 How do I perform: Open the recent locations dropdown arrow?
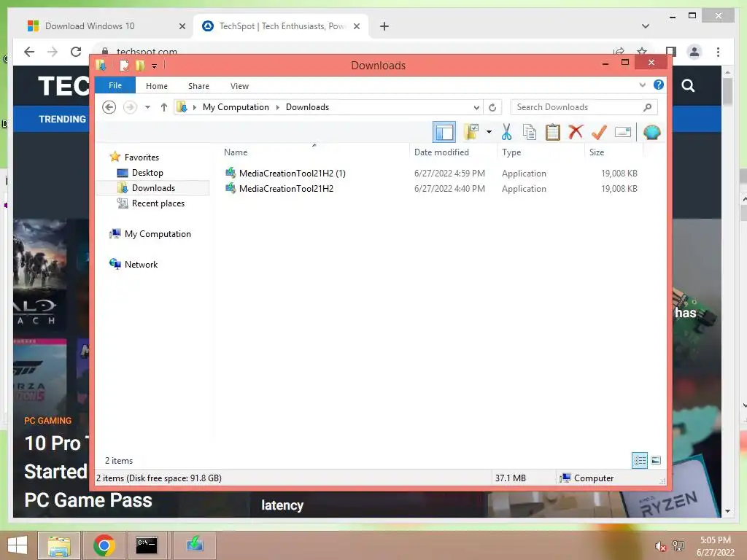(147, 107)
